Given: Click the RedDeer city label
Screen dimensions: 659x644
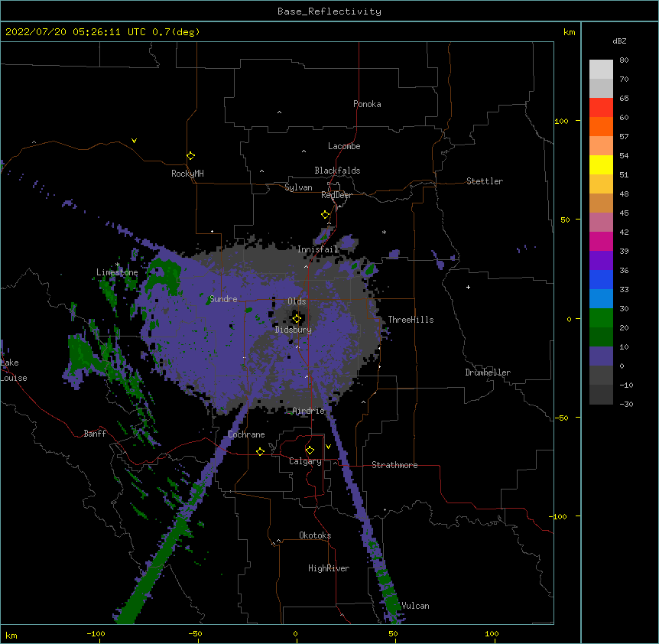Looking at the screenshot, I should [336, 195].
